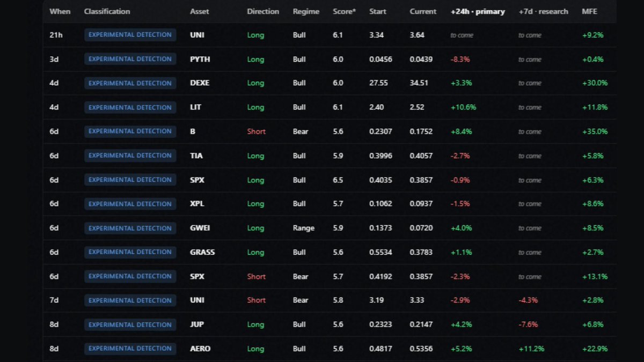Select the DEXE asset name
644x362 pixels.
coord(200,83)
